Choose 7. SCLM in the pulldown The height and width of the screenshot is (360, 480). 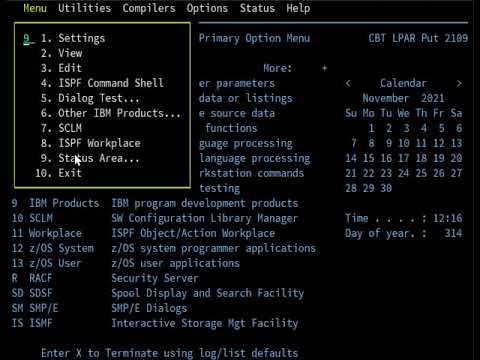click(61, 128)
